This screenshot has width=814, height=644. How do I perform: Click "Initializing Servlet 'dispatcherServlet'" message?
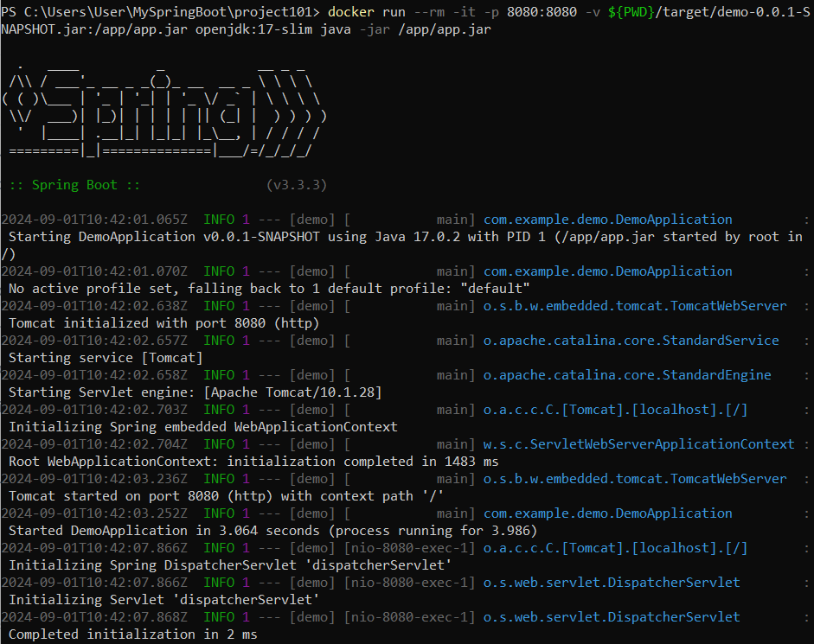point(164,601)
